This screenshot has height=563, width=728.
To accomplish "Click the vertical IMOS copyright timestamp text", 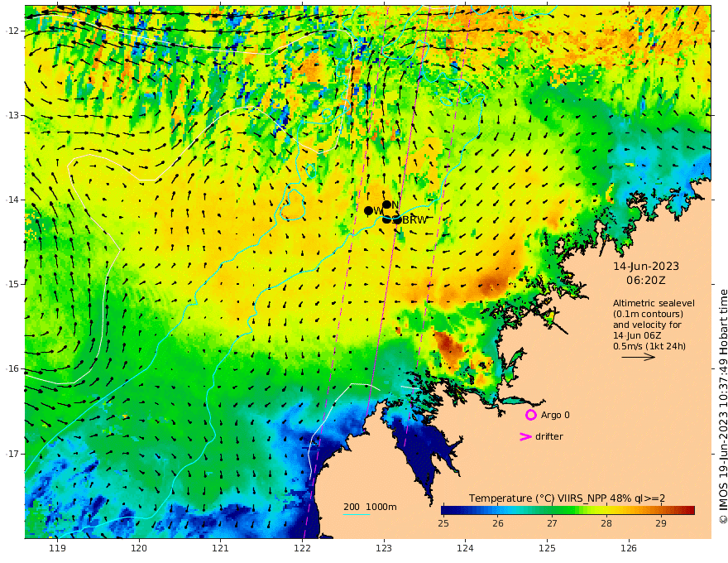I will tap(722, 407).
